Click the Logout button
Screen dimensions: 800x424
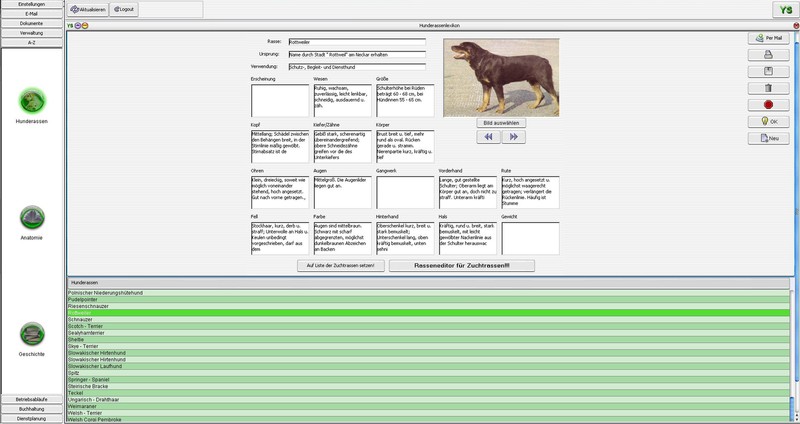tap(123, 9)
